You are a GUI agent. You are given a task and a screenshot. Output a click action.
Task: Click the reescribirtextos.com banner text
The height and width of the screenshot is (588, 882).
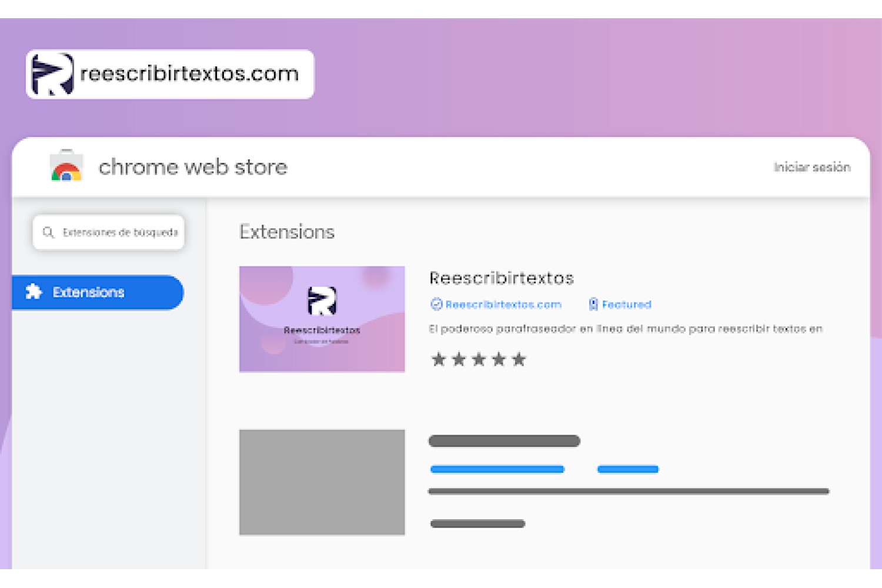(189, 73)
